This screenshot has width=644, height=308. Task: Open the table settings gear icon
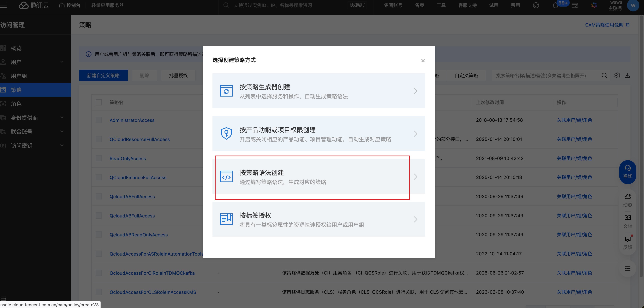[617, 75]
